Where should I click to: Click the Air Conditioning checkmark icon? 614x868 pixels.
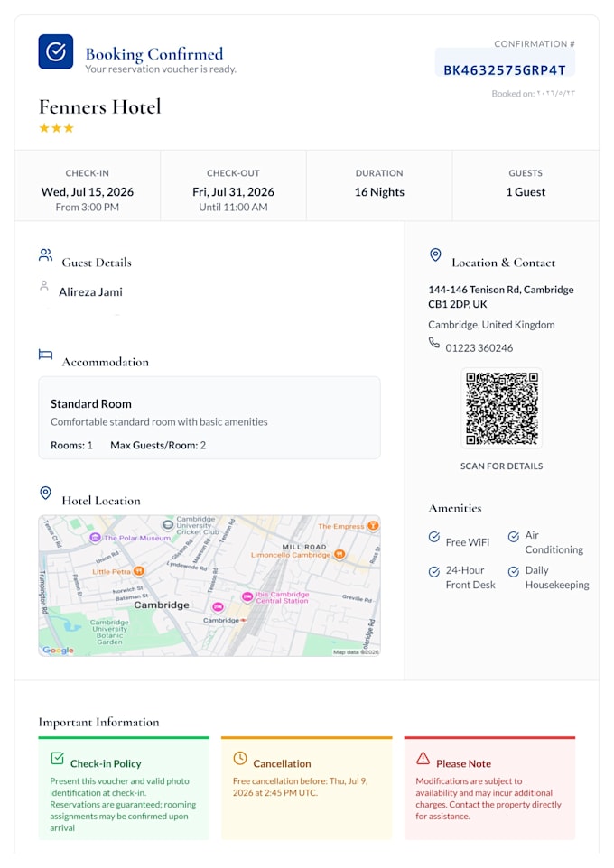pos(514,537)
